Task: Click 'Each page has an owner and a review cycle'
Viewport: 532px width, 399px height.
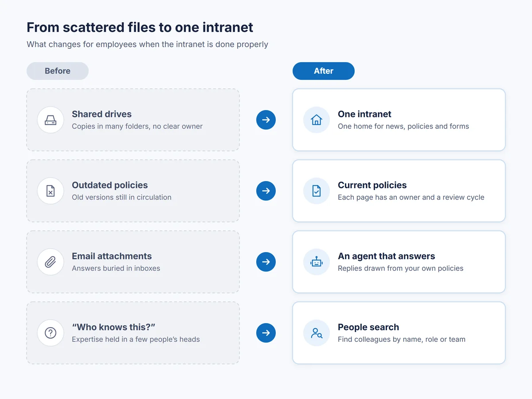Action: [x=411, y=198]
